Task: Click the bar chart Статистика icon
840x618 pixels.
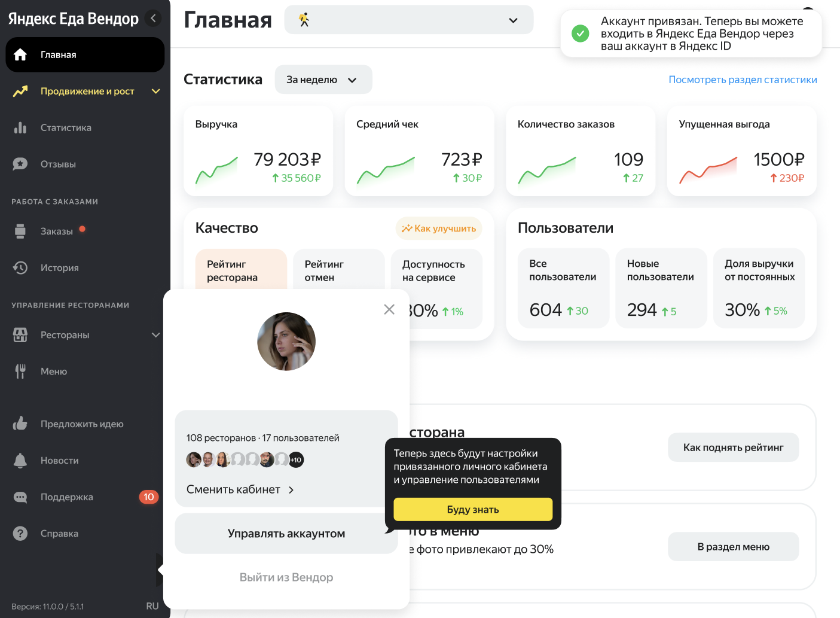Action: [20, 127]
